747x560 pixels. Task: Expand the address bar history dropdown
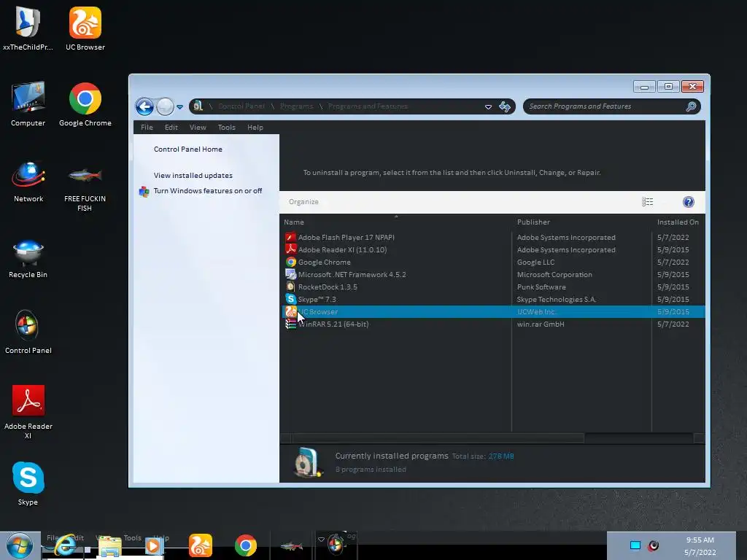pos(488,107)
